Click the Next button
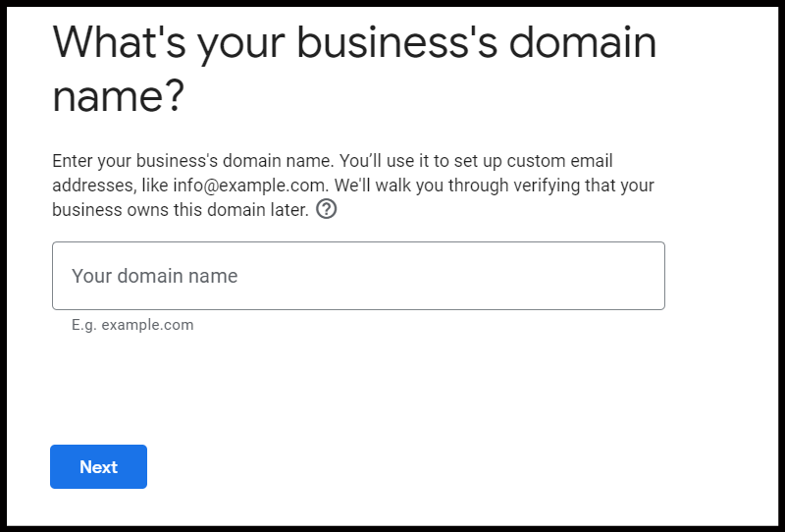This screenshot has width=785, height=532. click(99, 466)
